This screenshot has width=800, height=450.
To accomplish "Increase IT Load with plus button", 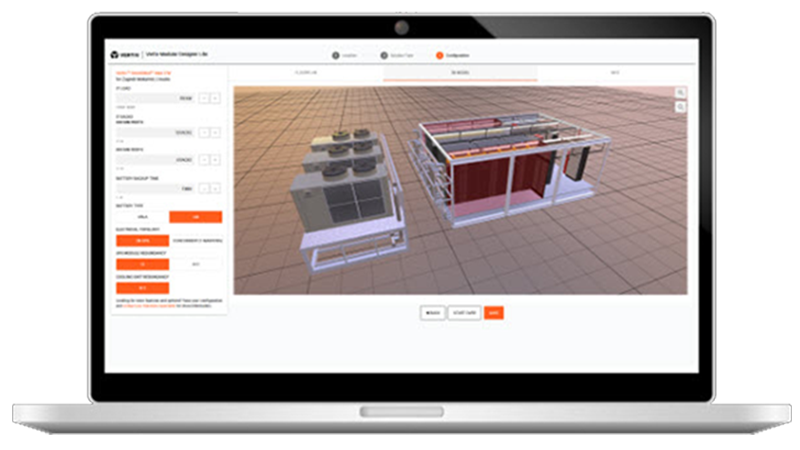I will (x=216, y=99).
